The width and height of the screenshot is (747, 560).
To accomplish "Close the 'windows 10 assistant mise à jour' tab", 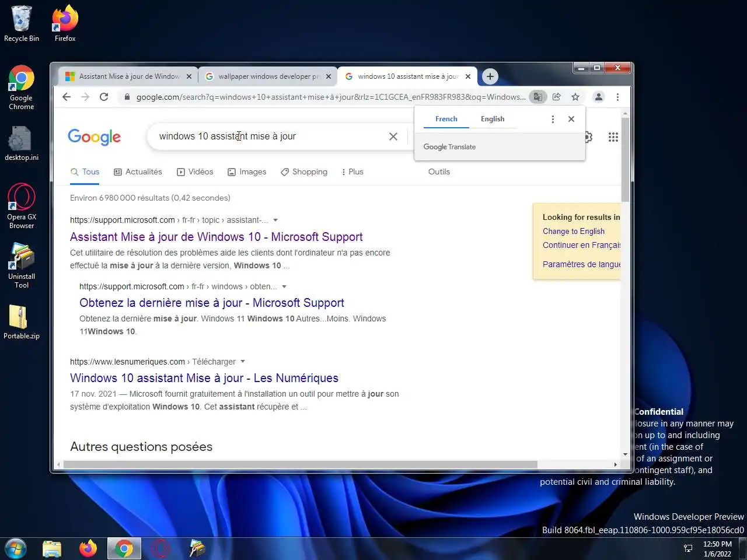I will pyautogui.click(x=467, y=76).
